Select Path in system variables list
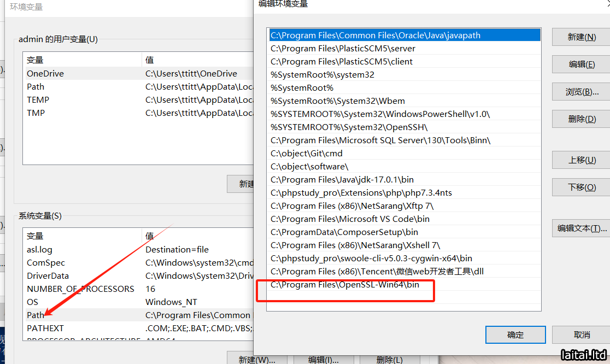610x364 pixels. 36,315
